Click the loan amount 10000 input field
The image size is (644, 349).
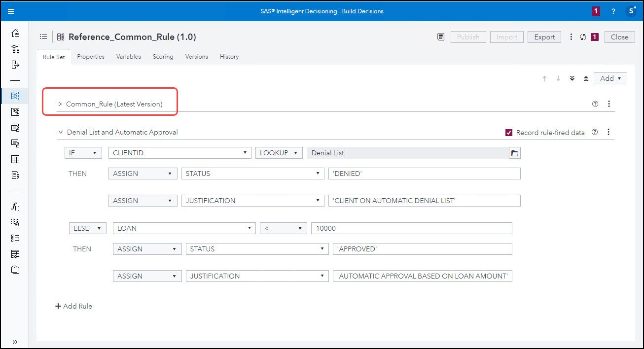(x=411, y=228)
